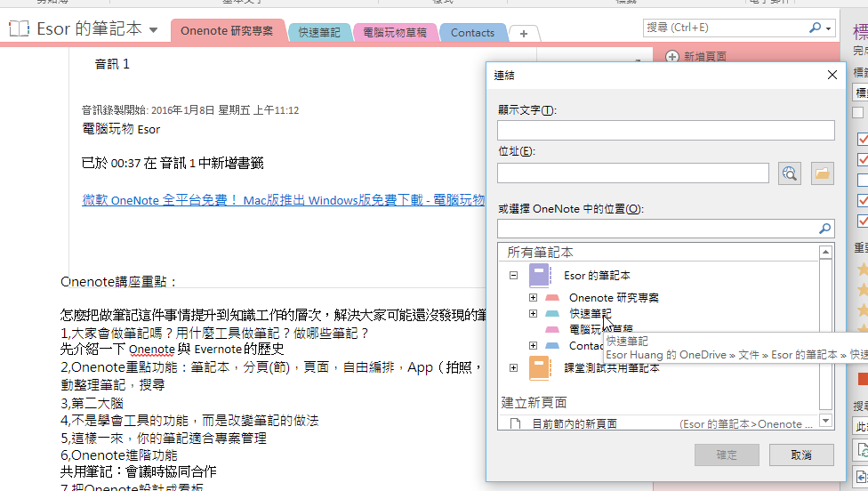Click the 所有筆記本 header in the dialog
The height and width of the screenshot is (491, 868).
(x=541, y=253)
